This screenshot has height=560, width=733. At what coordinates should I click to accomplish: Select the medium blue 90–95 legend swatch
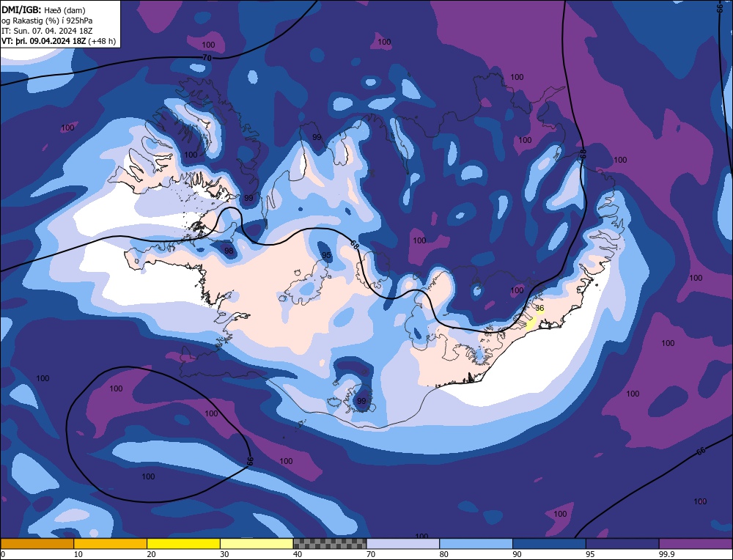point(549,544)
